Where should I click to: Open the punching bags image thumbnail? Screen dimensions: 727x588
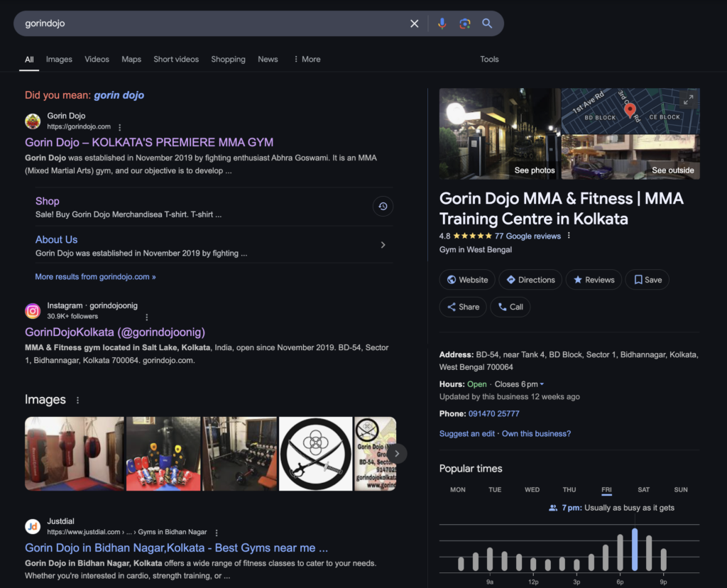[75, 454]
